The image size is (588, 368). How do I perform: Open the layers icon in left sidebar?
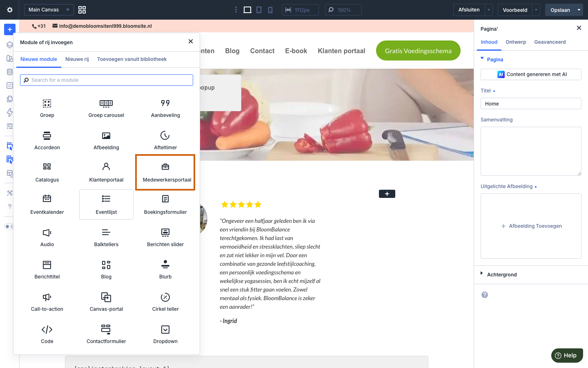(10, 45)
